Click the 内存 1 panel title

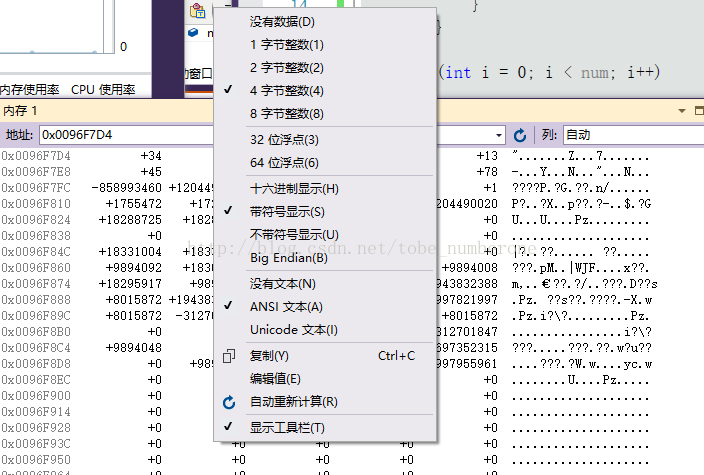point(20,110)
